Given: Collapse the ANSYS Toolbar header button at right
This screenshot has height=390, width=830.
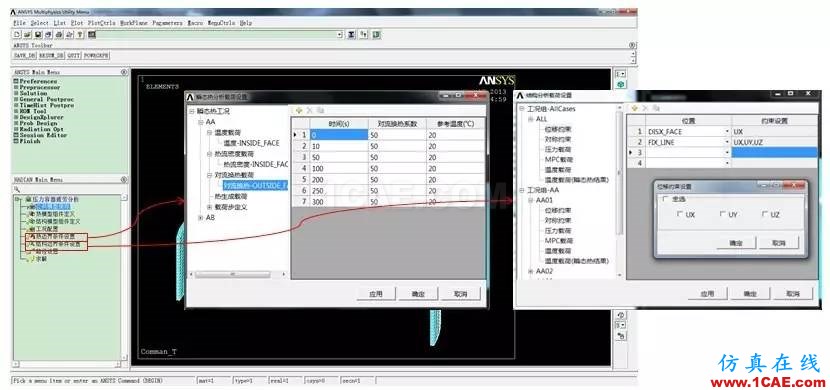Looking at the screenshot, I should pyautogui.click(x=632, y=46).
